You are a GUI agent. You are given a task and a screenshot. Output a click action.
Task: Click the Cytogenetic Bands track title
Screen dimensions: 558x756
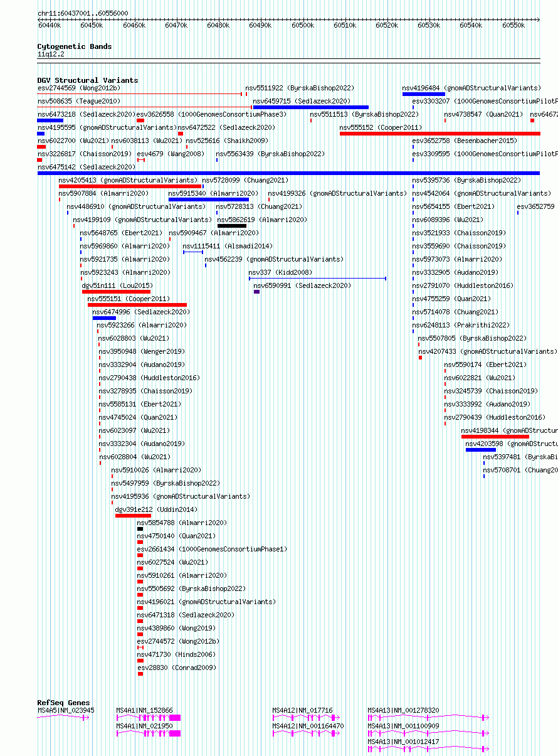tap(75, 46)
